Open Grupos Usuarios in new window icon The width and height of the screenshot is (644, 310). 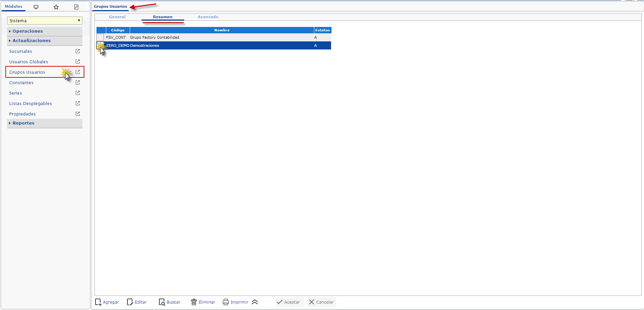tap(78, 72)
